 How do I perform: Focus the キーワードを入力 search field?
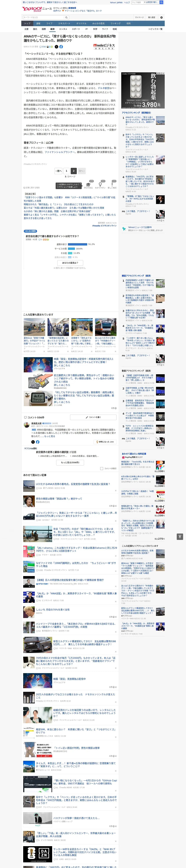(44, 18)
